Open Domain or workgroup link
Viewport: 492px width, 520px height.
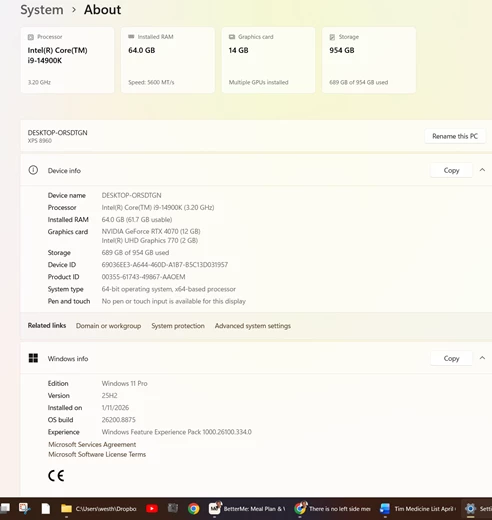click(x=108, y=326)
